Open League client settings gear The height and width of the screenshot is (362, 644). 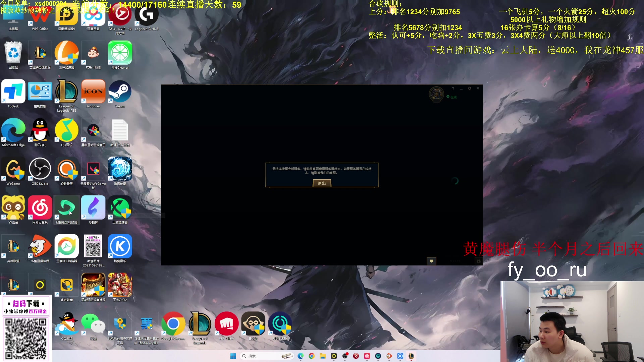[470, 88]
